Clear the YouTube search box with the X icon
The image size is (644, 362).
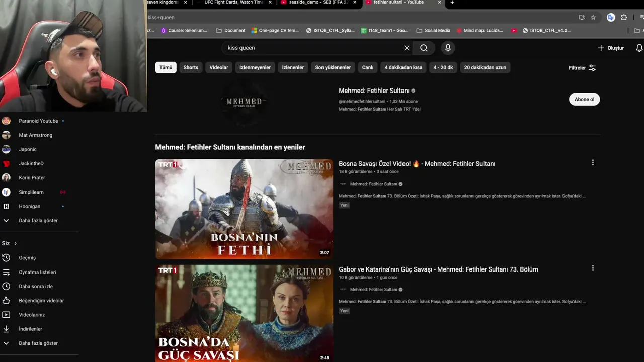click(x=407, y=48)
